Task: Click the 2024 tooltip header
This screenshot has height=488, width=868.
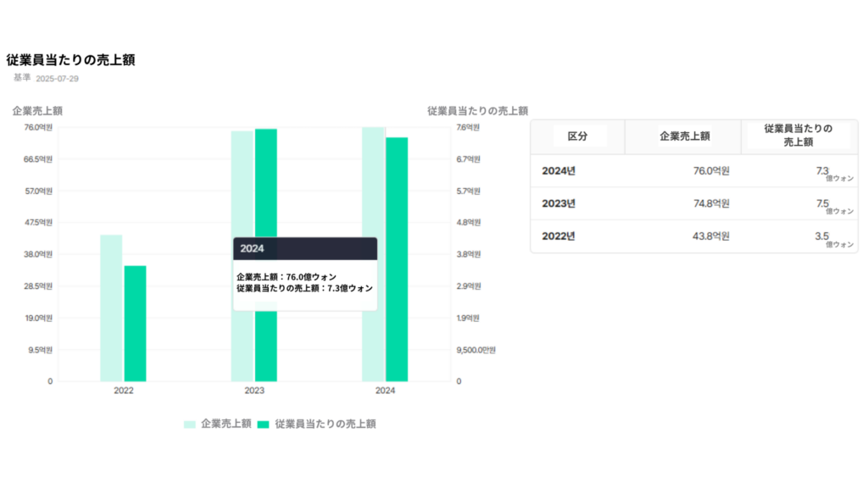Action: pyautogui.click(x=305, y=249)
